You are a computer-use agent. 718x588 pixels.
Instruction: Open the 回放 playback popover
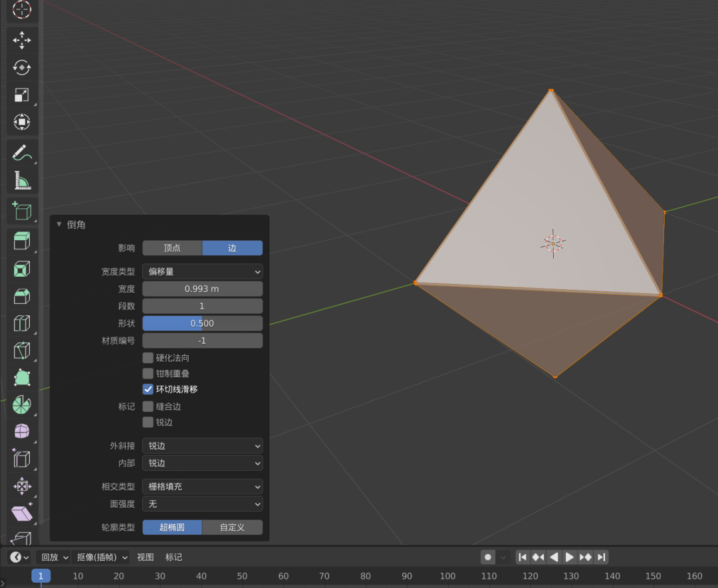[x=55, y=557]
